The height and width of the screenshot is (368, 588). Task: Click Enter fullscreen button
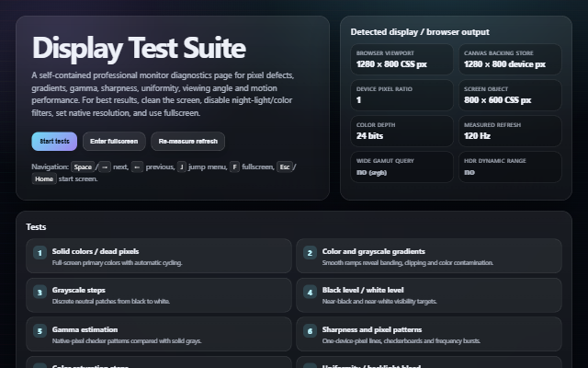pyautogui.click(x=114, y=141)
